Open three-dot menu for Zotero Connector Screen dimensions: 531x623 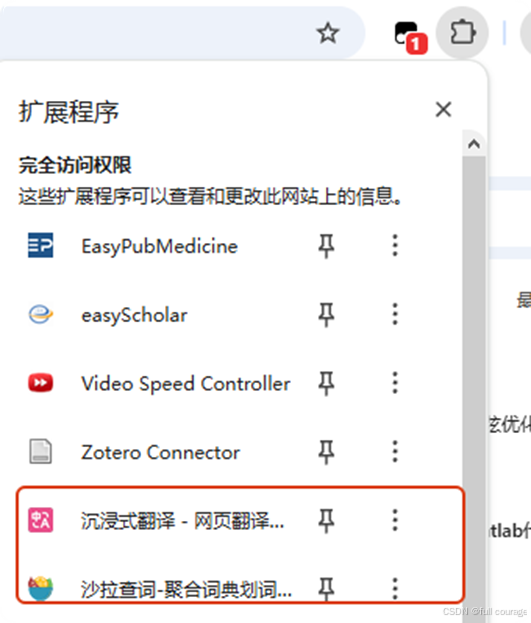(395, 451)
